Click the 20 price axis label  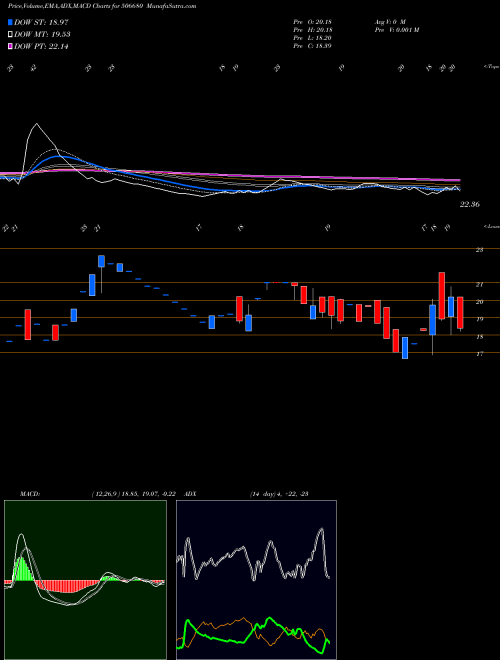point(479,302)
